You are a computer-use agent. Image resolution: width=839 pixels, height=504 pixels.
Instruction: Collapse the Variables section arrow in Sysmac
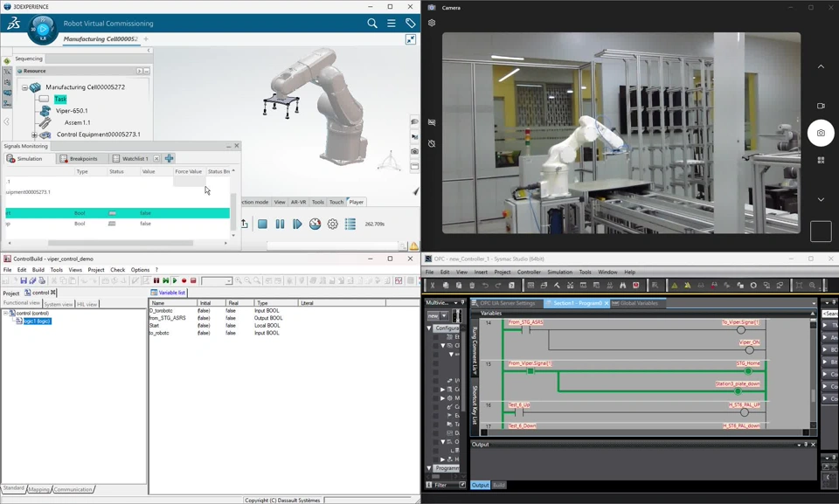812,313
